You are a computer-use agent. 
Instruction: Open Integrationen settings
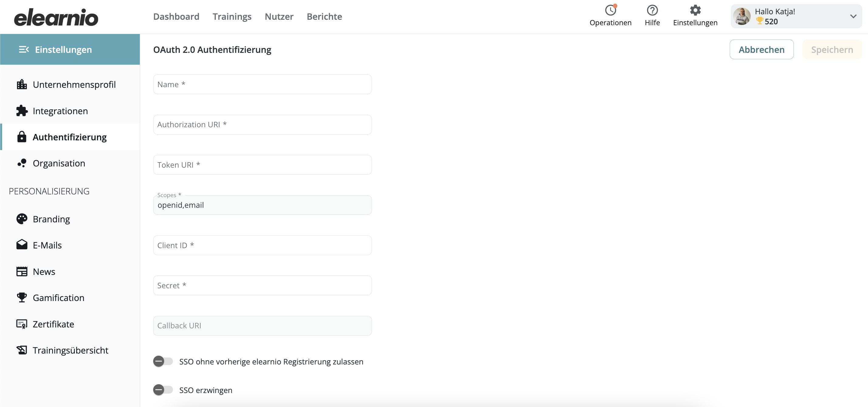[x=70, y=111]
